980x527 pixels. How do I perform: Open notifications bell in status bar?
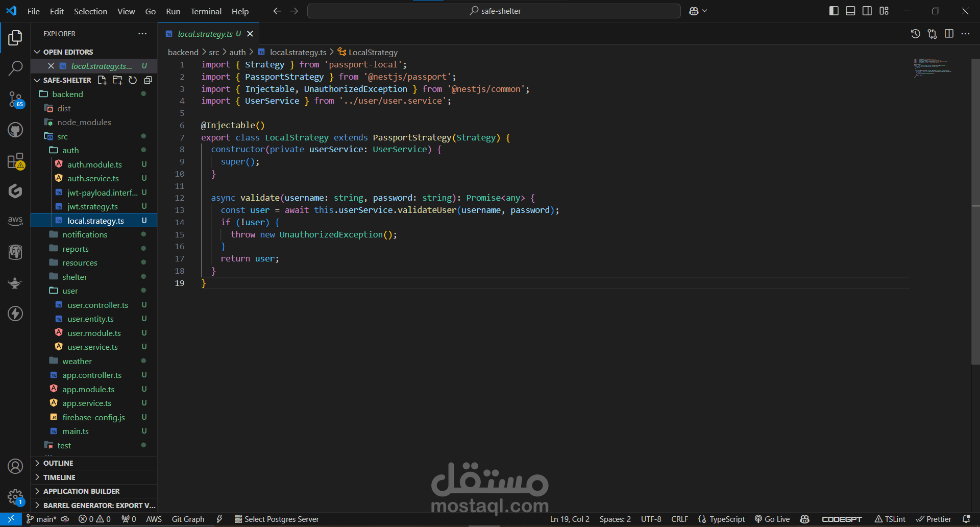(966, 519)
